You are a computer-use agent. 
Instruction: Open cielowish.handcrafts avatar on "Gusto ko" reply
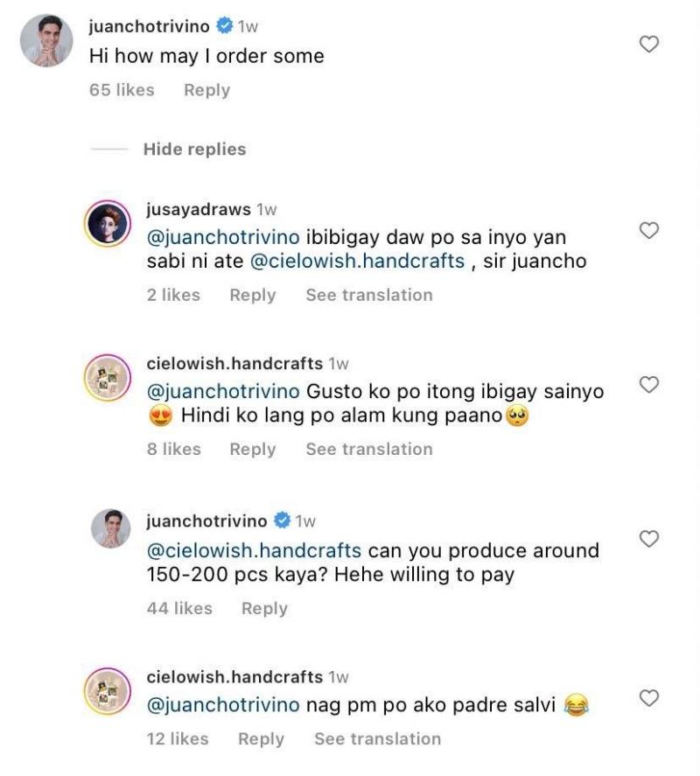pos(108,381)
